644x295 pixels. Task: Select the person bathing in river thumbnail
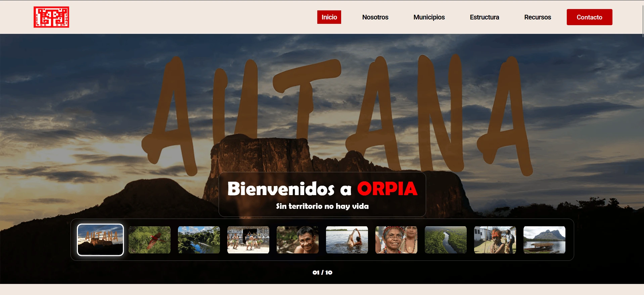(347, 240)
